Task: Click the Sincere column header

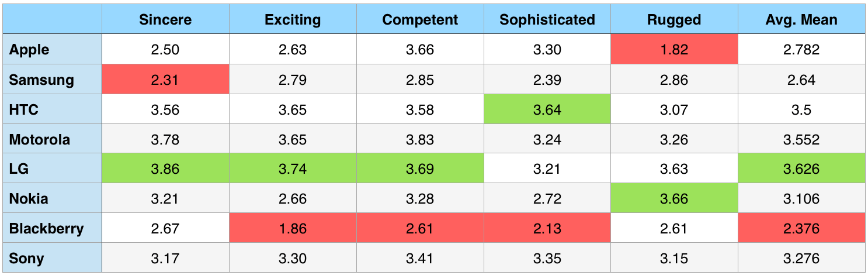Action: 165,20
